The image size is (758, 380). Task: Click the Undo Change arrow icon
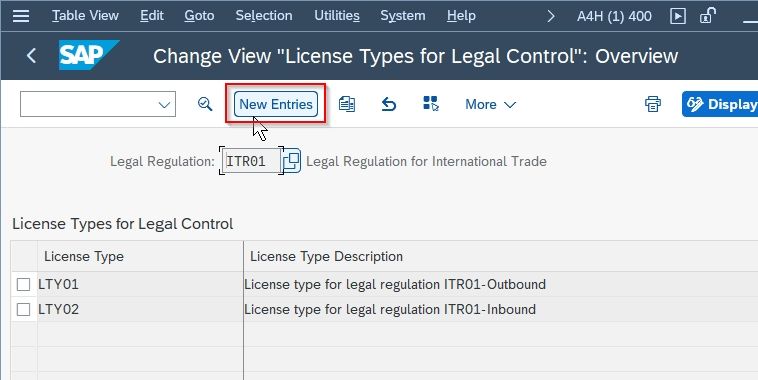coord(389,104)
